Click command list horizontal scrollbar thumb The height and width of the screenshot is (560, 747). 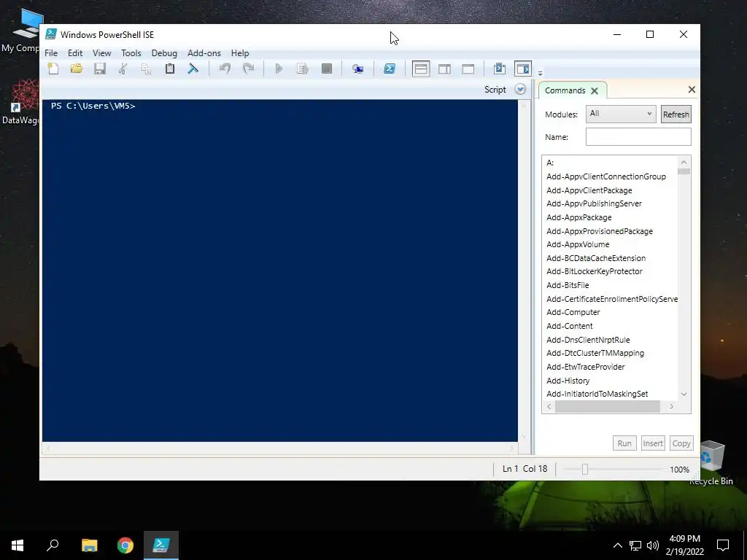point(608,407)
